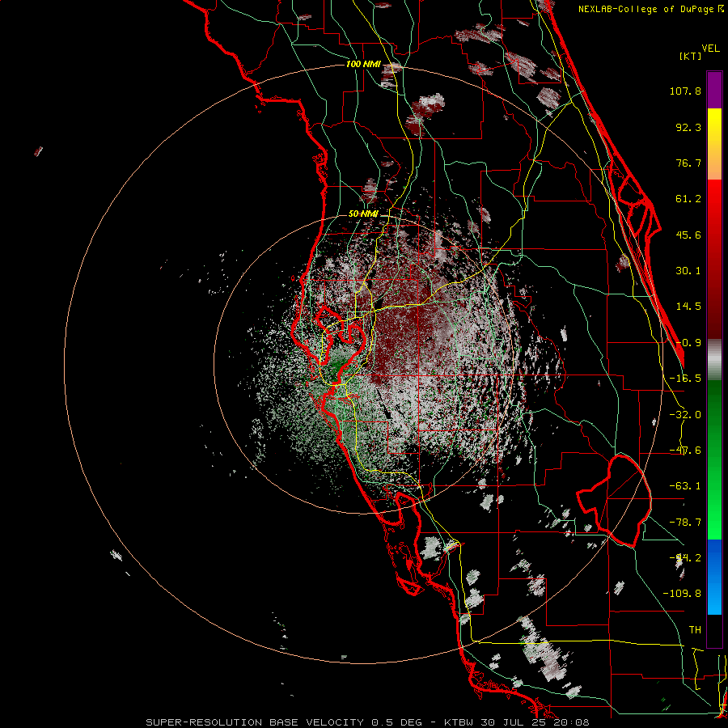728x728 pixels.
Task: Click the -16.5 velocity scale value
Action: pyautogui.click(x=685, y=379)
